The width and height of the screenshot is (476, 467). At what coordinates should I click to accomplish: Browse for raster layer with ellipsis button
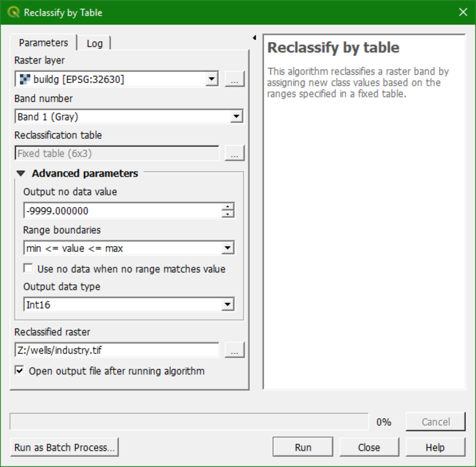point(234,79)
